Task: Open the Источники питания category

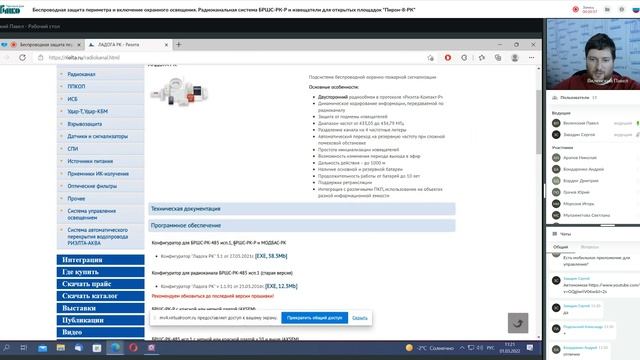Action: pos(90,161)
